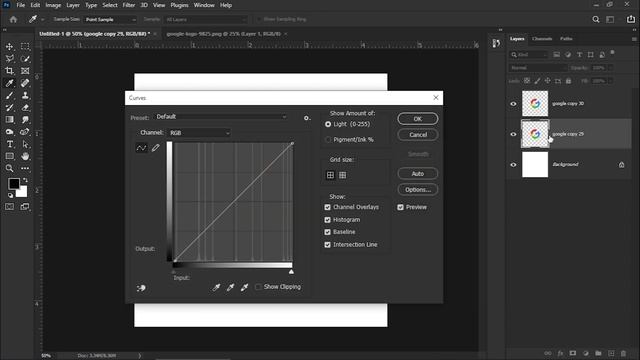The image size is (640, 360).
Task: Uncheck the Intersection Line checkbox
Action: click(327, 245)
